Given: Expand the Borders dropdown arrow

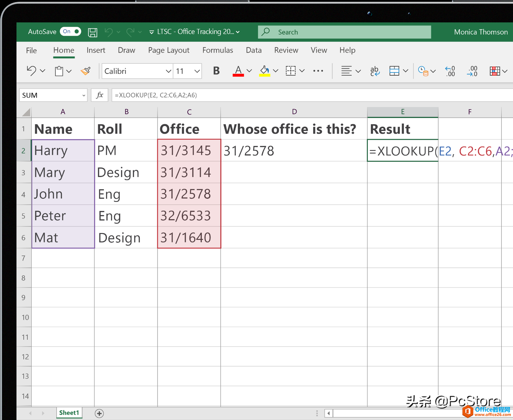Looking at the screenshot, I should click(302, 71).
